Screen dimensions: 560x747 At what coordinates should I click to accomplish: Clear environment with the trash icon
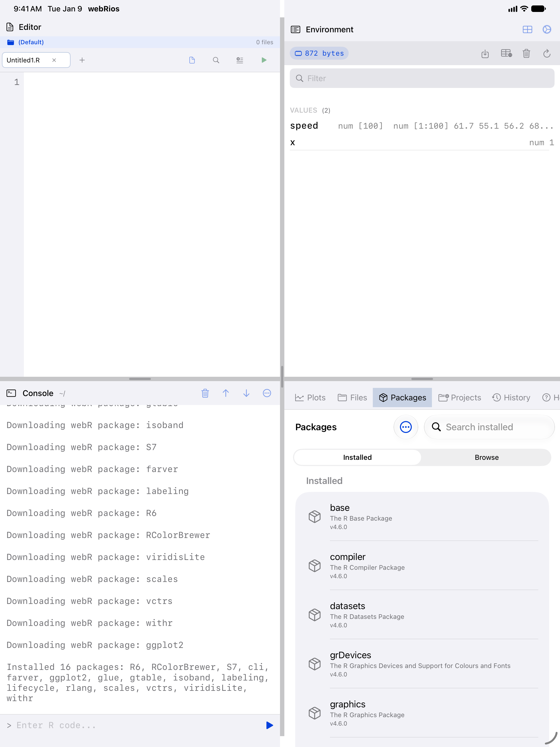click(526, 53)
